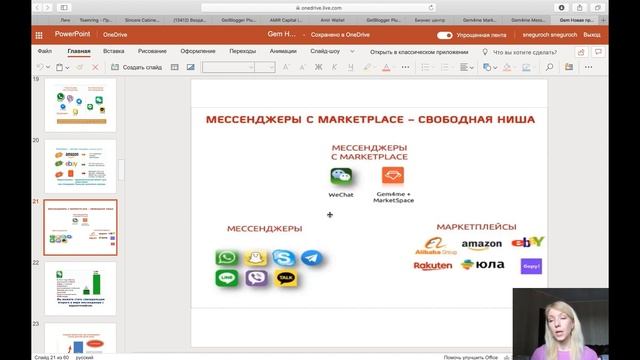Click the Undo arrow icon
The width and height of the screenshot is (640, 360).
click(40, 67)
